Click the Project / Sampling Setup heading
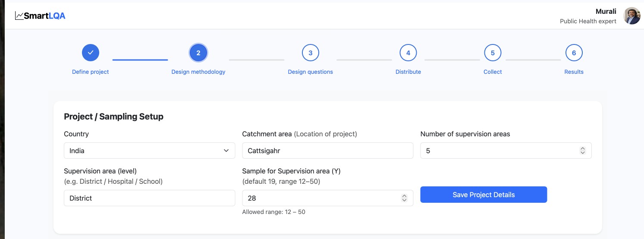 coord(113,116)
